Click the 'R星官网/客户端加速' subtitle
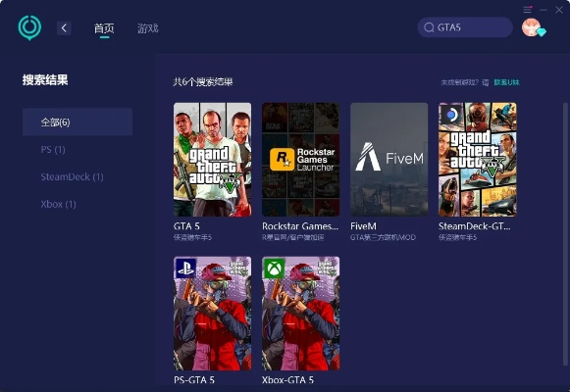The image size is (570, 392). [293, 237]
